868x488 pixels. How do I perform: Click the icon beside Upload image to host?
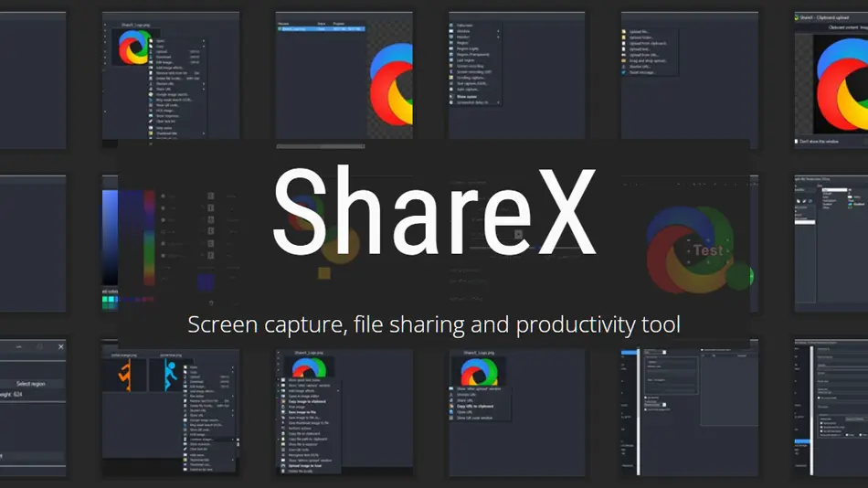click(283, 466)
